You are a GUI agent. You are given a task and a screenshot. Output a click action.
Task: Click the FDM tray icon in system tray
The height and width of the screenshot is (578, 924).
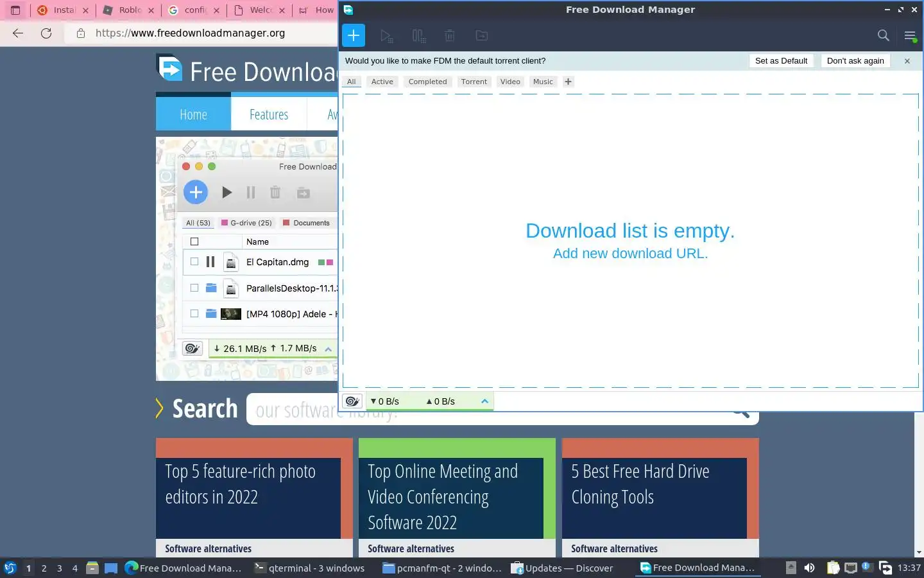tap(886, 568)
